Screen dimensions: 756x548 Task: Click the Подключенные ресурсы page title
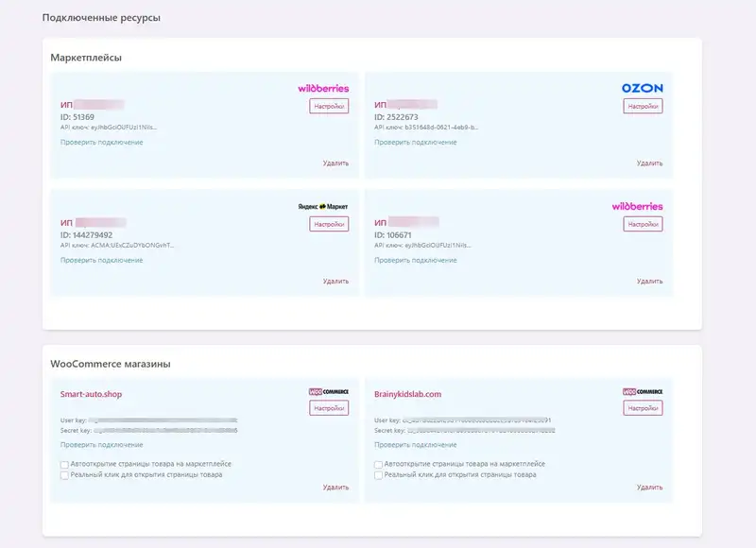101,18
